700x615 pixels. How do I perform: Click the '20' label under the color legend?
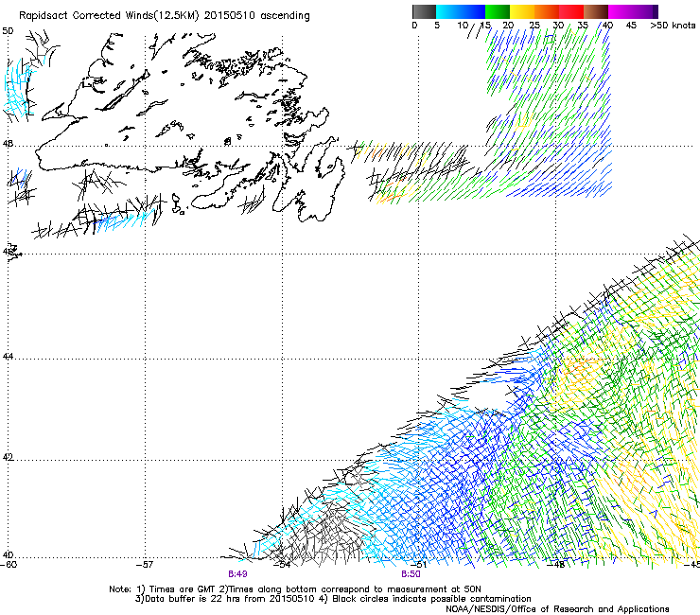tap(508, 25)
